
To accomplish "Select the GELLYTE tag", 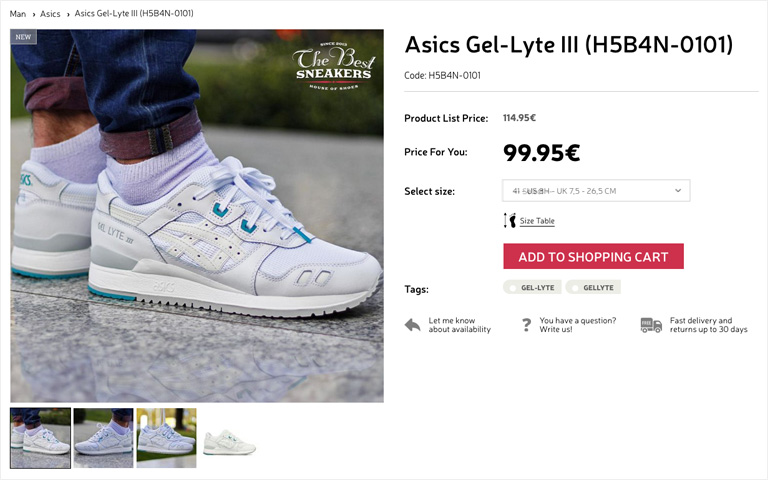I will [x=593, y=288].
